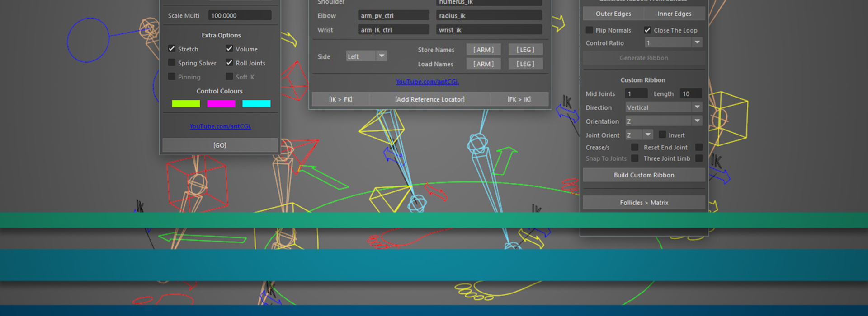Open the Control Ratio dropdown
This screenshot has height=316, width=868.
[x=674, y=43]
